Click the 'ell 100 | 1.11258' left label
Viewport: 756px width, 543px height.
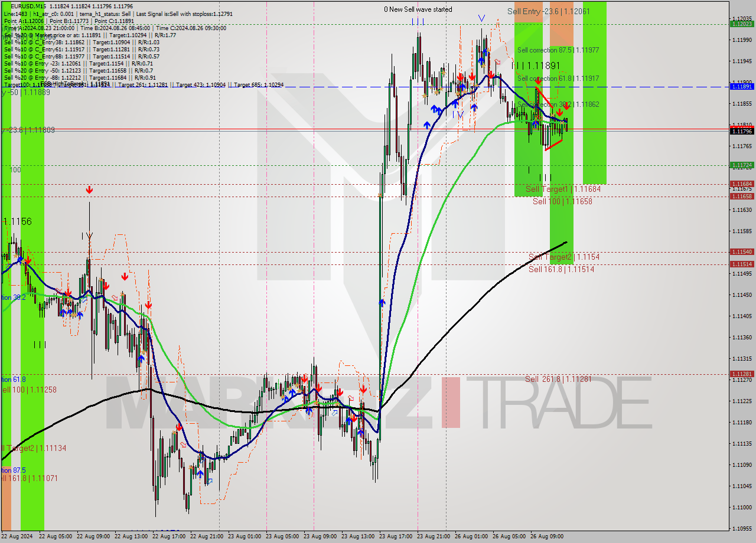(30, 390)
